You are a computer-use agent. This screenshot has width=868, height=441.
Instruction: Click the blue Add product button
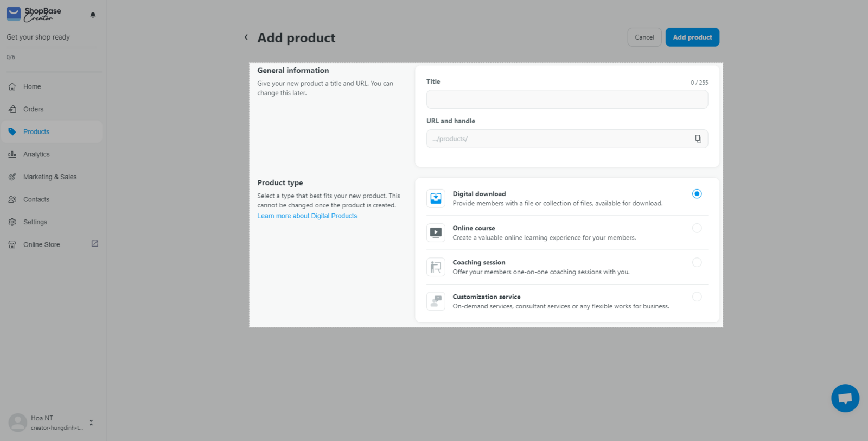click(692, 37)
